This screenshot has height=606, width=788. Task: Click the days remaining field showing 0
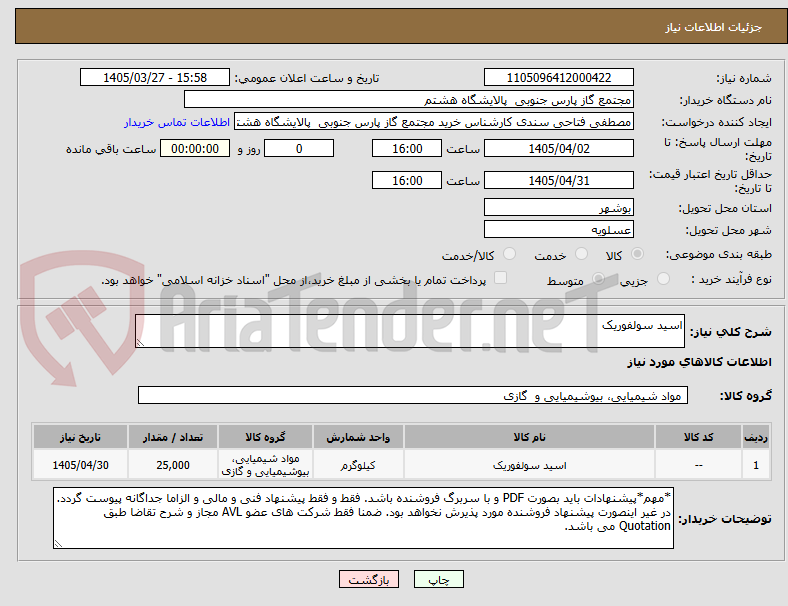click(299, 149)
